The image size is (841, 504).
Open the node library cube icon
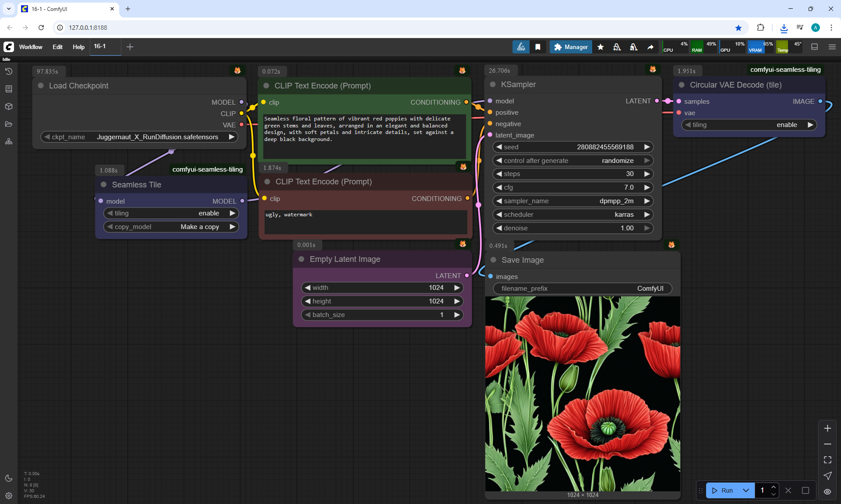coord(9,106)
